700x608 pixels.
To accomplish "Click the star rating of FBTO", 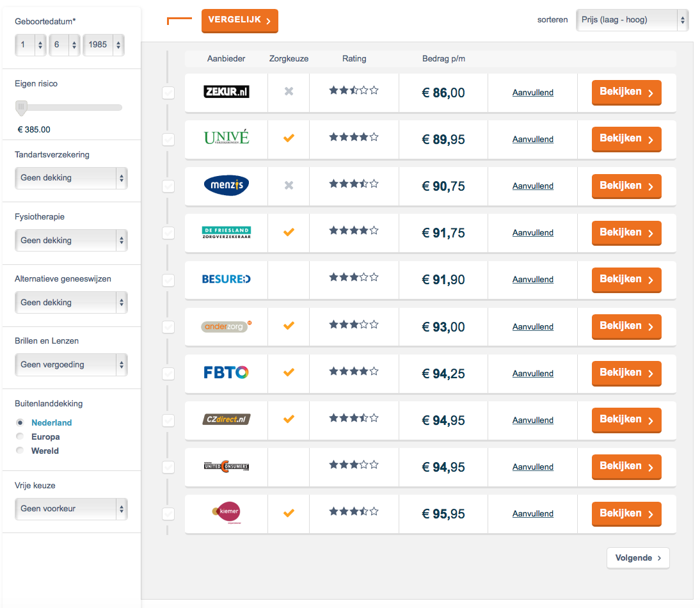I will (x=354, y=371).
